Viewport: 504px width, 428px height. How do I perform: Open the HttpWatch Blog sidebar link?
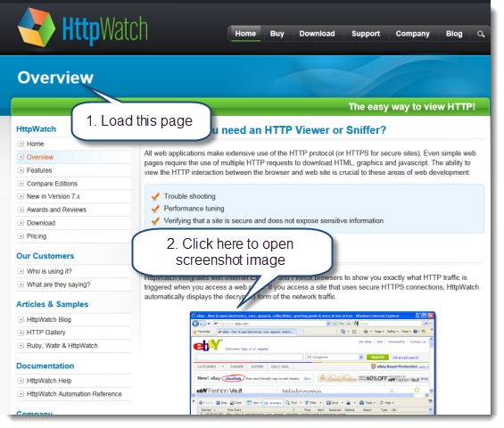[49, 319]
